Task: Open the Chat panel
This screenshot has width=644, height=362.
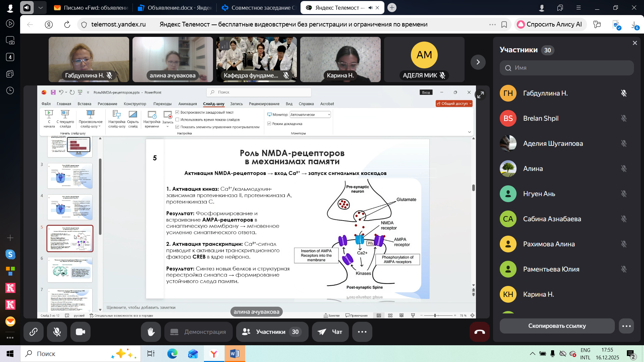Action: [x=330, y=332]
